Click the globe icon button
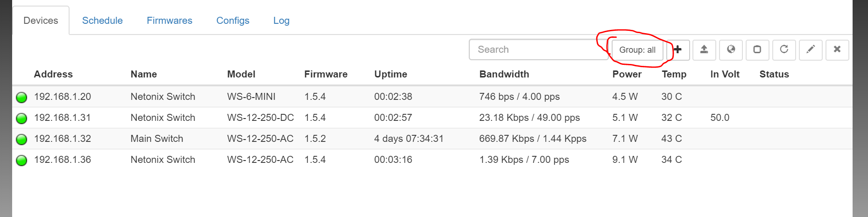Image resolution: width=868 pixels, height=217 pixels. tap(731, 49)
